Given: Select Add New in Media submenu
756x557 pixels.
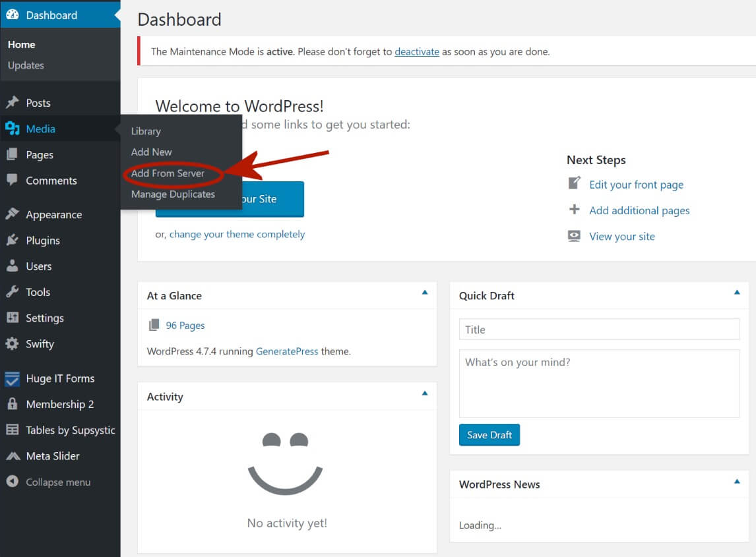Looking at the screenshot, I should (x=151, y=152).
